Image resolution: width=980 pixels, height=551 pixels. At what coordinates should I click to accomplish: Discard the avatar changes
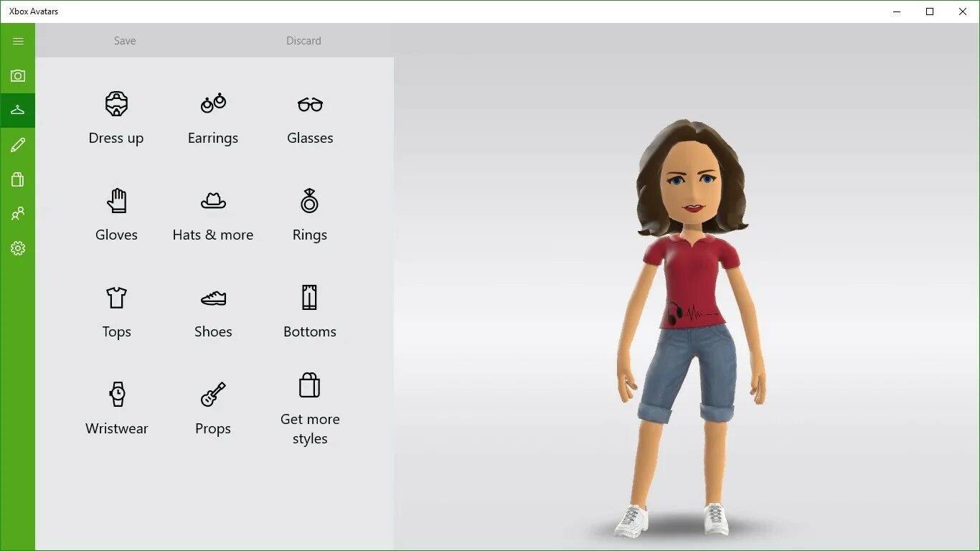303,41
